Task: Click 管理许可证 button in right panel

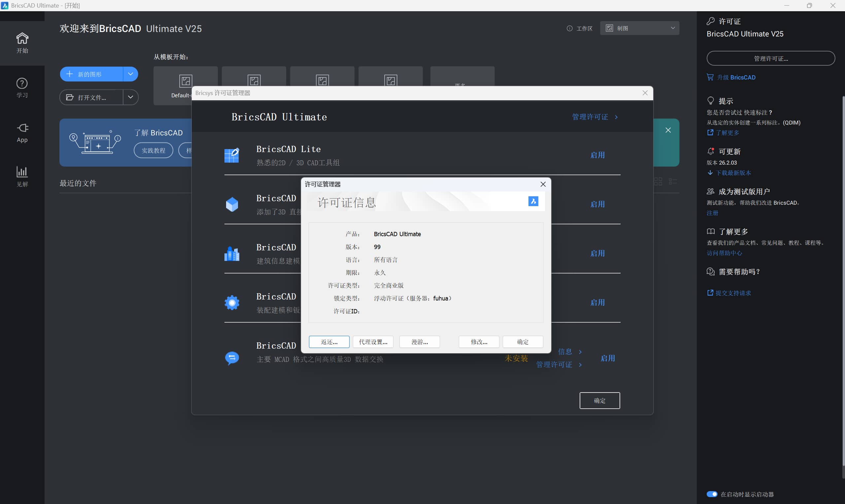Action: tap(771, 58)
